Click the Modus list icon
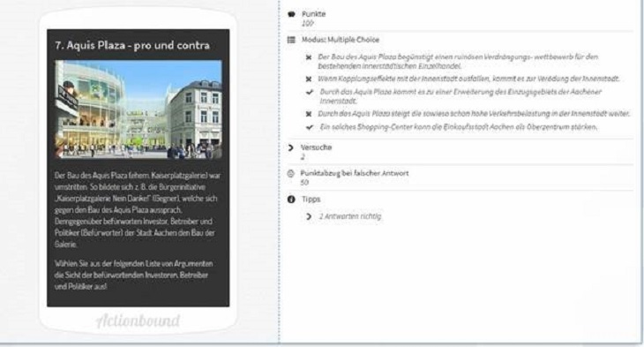The height and width of the screenshot is (347, 644). pyautogui.click(x=291, y=40)
